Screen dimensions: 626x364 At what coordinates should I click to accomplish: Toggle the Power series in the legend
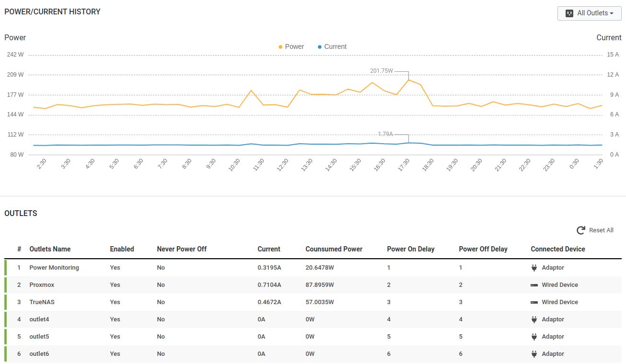(x=291, y=46)
